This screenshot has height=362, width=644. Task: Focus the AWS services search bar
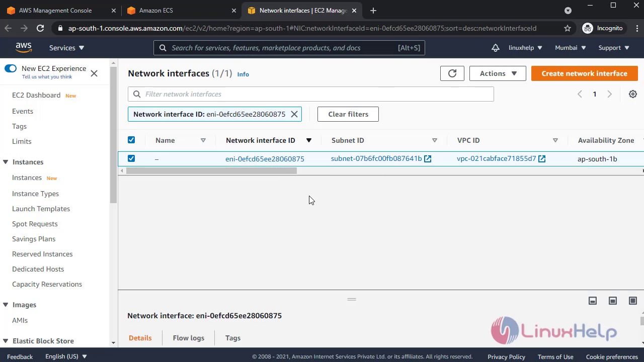pyautogui.click(x=289, y=48)
